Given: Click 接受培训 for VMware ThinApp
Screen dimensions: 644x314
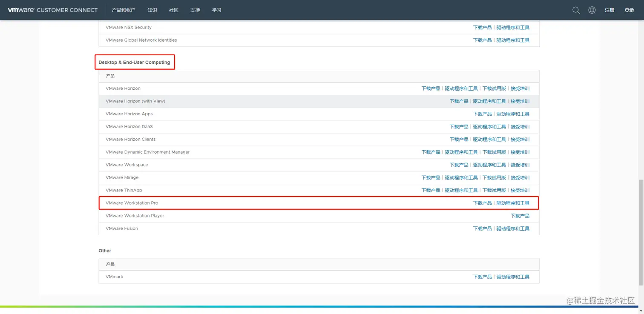Looking at the screenshot, I should click(520, 190).
